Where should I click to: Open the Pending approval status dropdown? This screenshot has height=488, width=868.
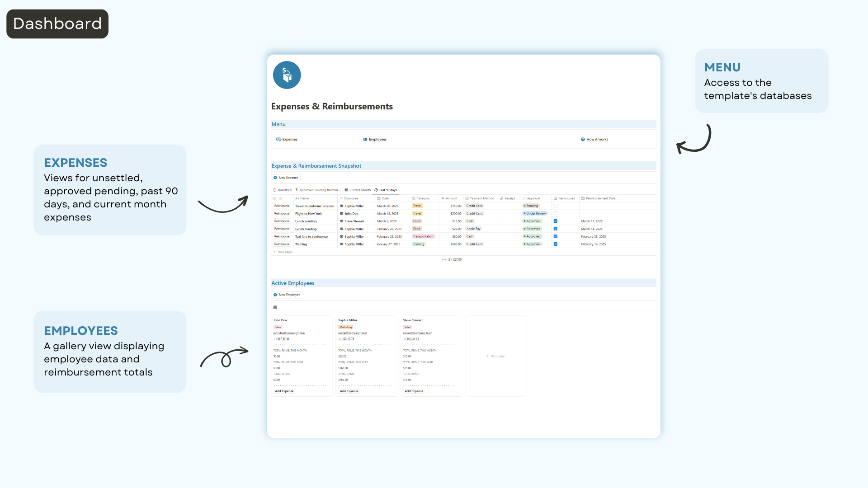click(x=531, y=206)
